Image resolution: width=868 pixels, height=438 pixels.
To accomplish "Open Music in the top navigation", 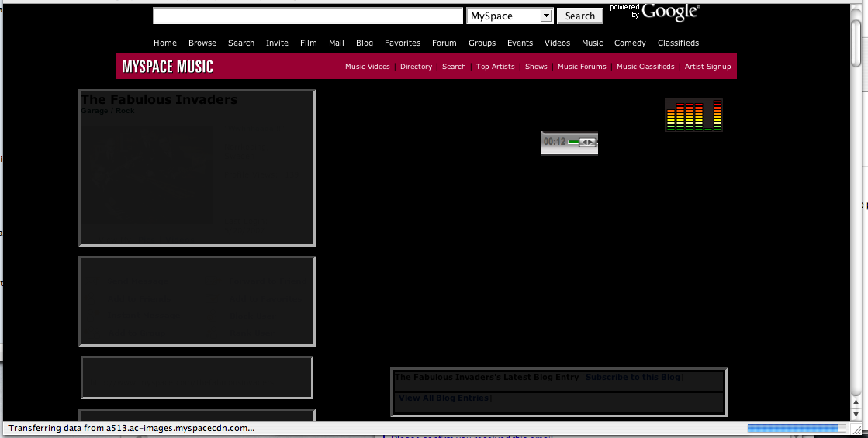I will tap(593, 43).
